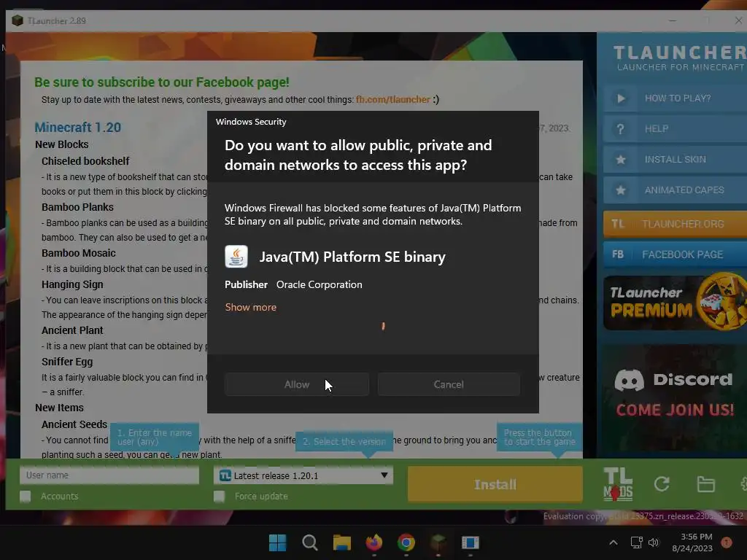This screenshot has height=560, width=747.
Task: Open the Help sidebar entry
Action: 675,128
